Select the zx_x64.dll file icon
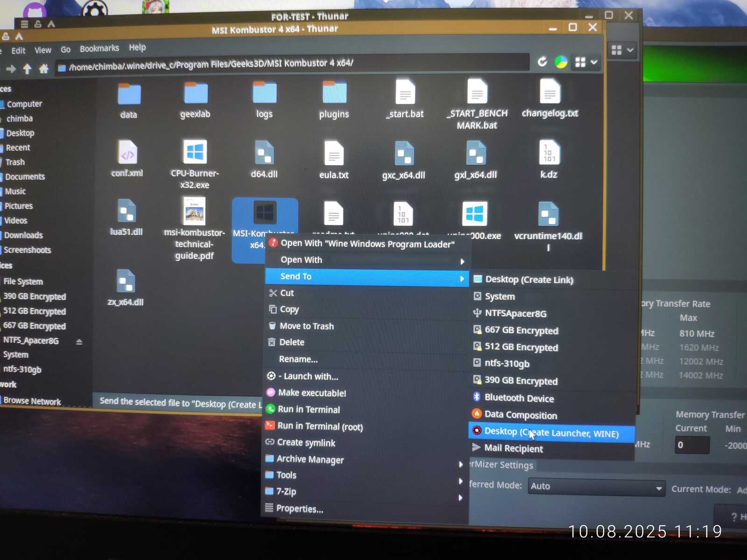 126,281
